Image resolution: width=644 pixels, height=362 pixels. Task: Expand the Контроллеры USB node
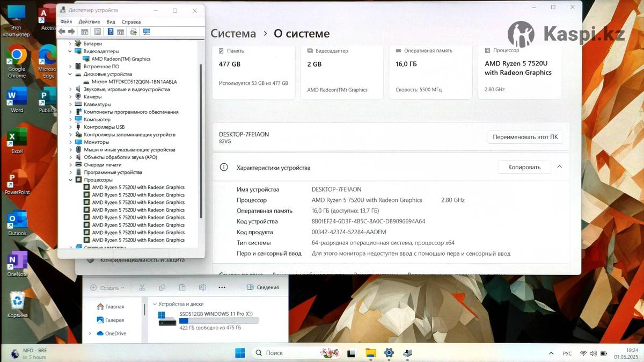(70, 127)
